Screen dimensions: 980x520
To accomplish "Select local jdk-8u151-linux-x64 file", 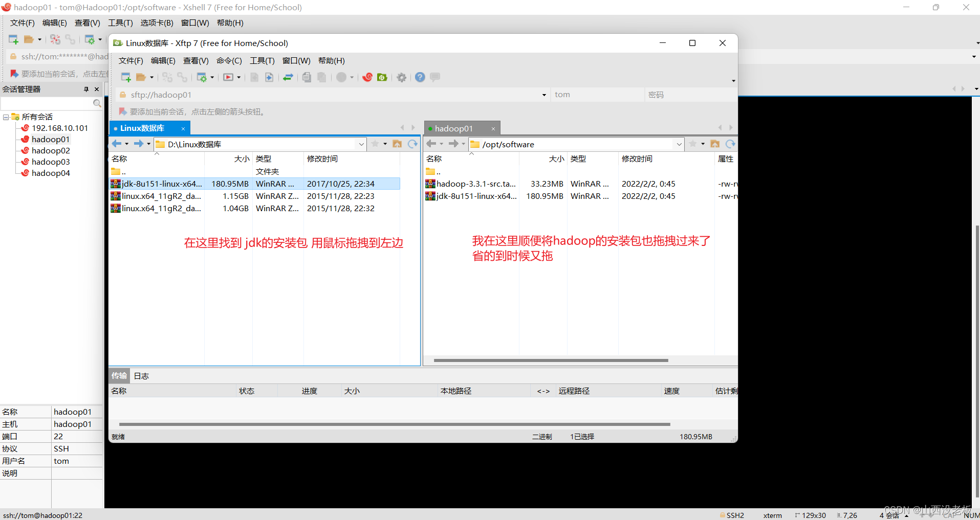I will [x=255, y=184].
